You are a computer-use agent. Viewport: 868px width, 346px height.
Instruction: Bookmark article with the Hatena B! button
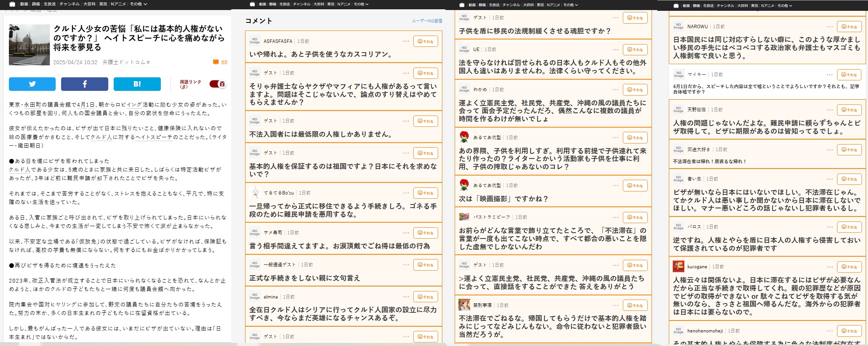coord(137,84)
